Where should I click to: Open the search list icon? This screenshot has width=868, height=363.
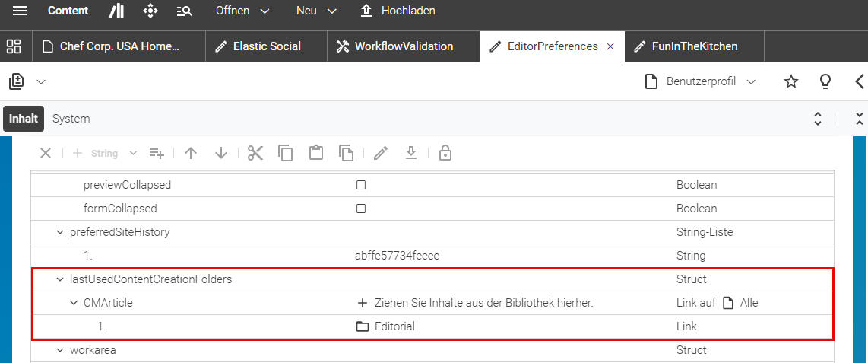click(x=185, y=11)
